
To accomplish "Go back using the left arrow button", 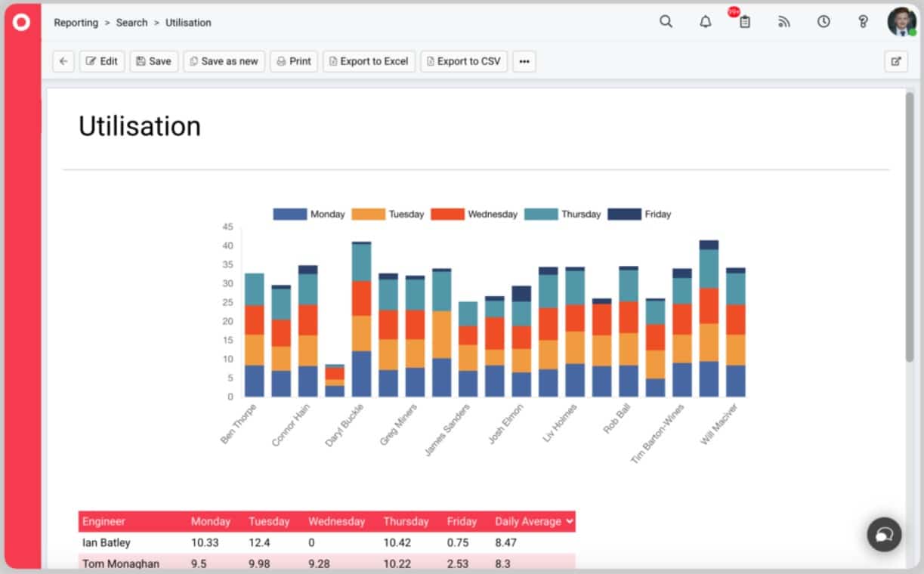I will pyautogui.click(x=63, y=61).
